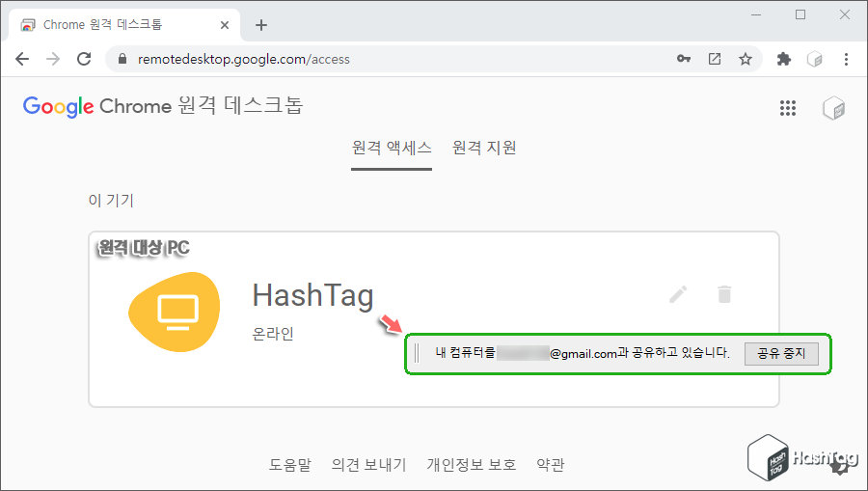View site security lock info
Viewport: 868px width, 491px height.
[122, 59]
